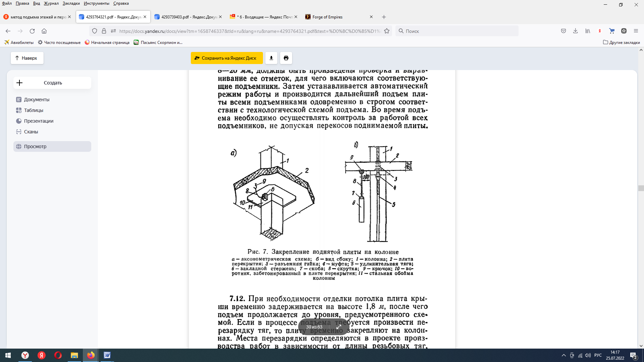Click the Поиск search field
Image resolution: width=644 pixels, height=362 pixels.
[457, 31]
